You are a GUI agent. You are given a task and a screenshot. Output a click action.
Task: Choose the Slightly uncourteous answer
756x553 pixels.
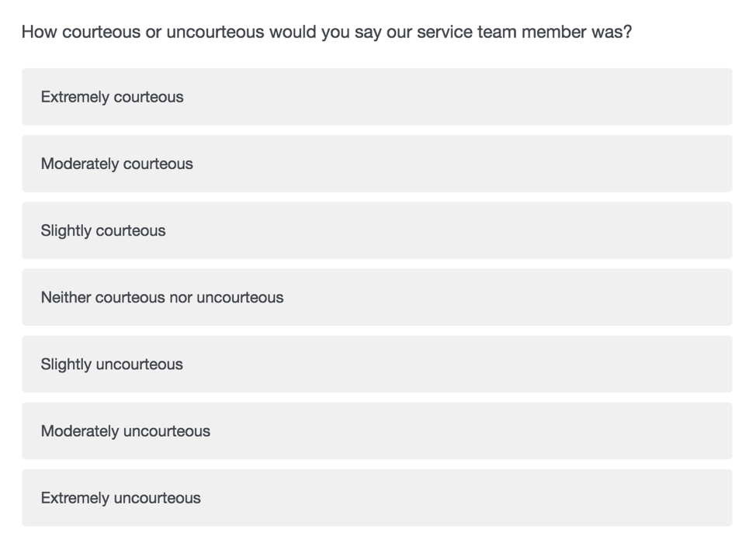click(x=377, y=365)
